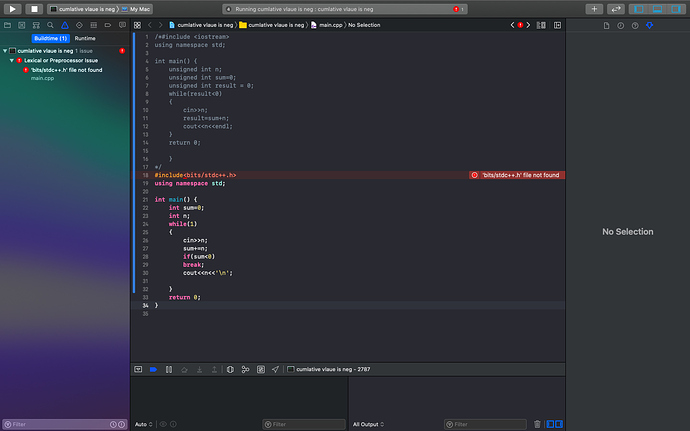Image resolution: width=690 pixels, height=431 pixels.
Task: Open the 'My Mac' destination selector
Action: tap(136, 9)
